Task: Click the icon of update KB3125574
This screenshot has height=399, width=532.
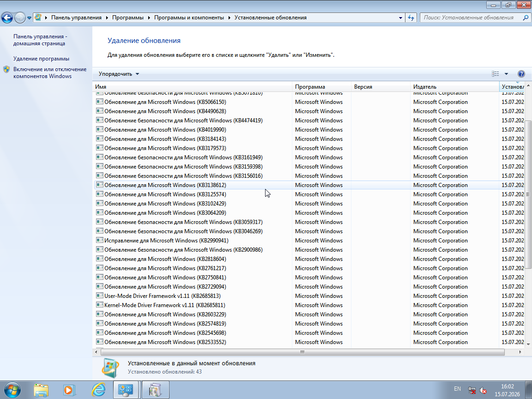Action: coord(99,194)
